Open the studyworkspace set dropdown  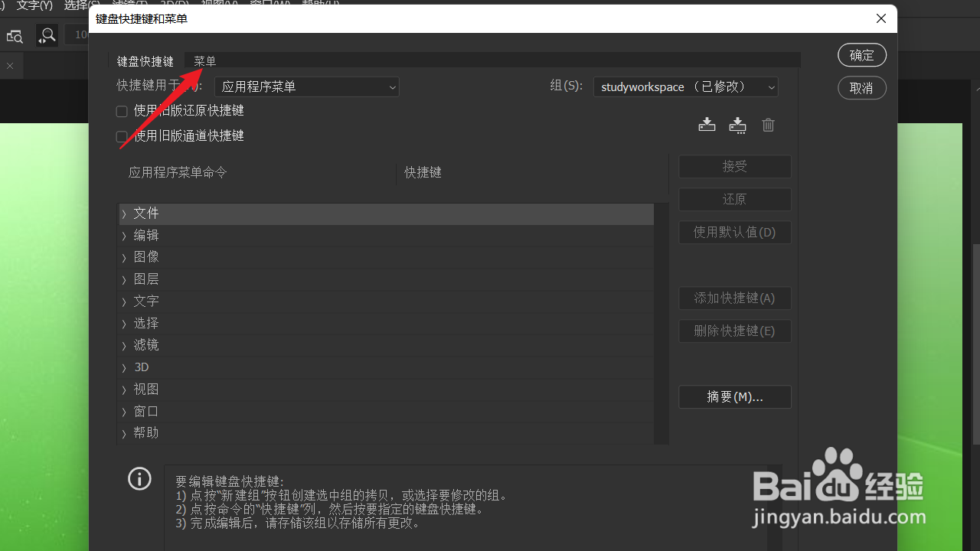click(x=685, y=86)
